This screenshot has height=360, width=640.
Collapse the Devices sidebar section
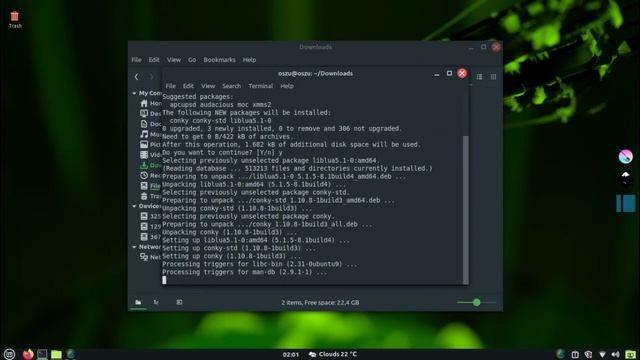click(134, 206)
